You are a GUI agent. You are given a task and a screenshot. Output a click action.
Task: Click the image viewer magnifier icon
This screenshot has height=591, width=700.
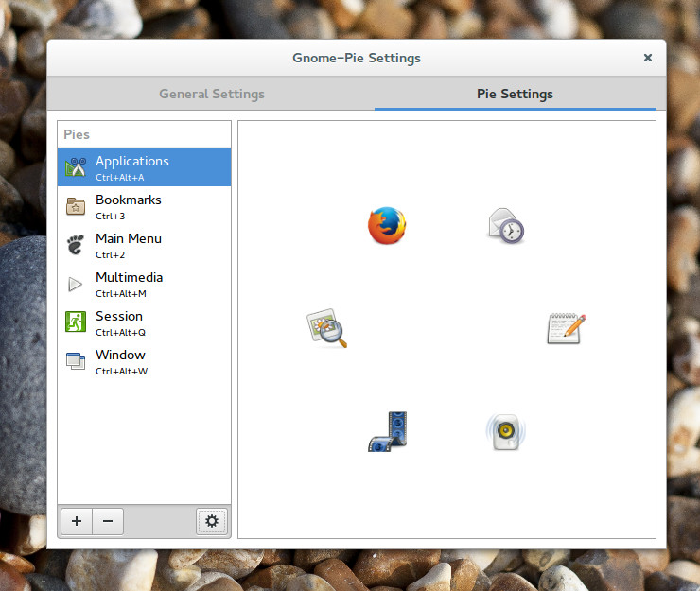[326, 328]
